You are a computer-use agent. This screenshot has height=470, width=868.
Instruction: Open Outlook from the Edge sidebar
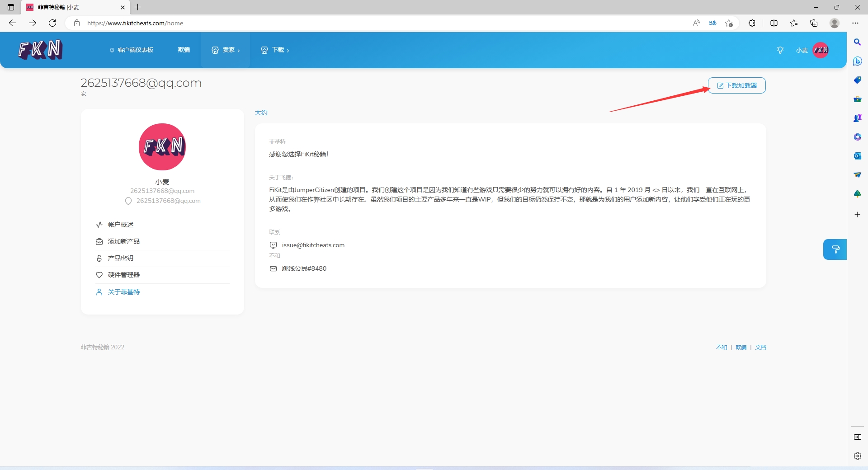[857, 156]
